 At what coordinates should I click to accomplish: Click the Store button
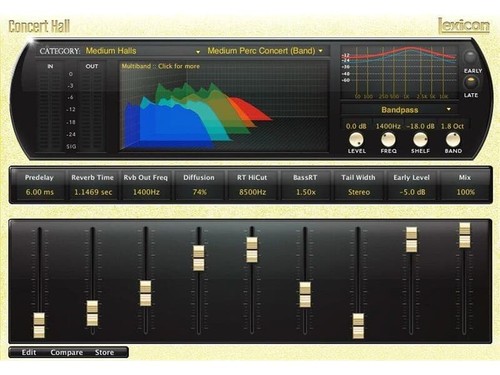(x=104, y=352)
